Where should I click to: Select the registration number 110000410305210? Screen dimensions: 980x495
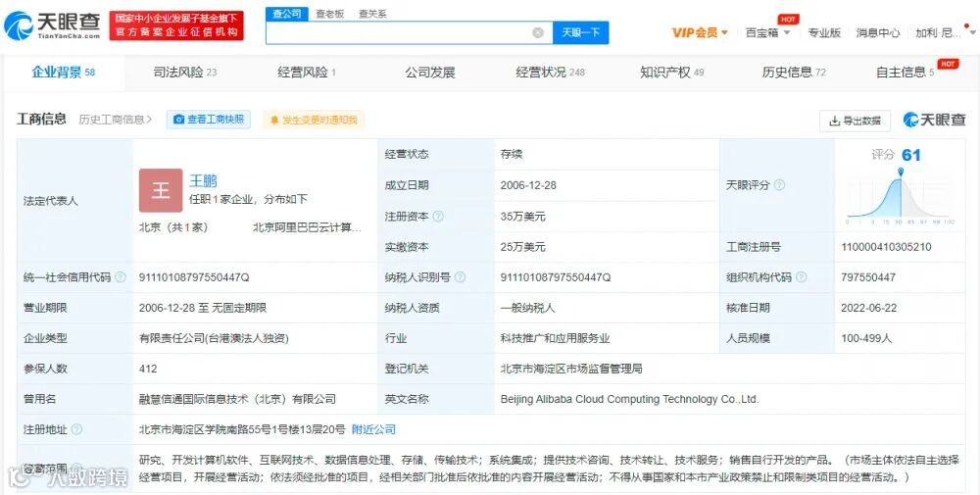click(x=886, y=247)
